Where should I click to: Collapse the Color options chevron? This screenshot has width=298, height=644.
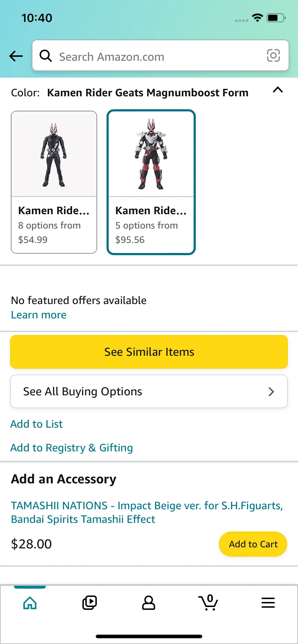click(278, 90)
